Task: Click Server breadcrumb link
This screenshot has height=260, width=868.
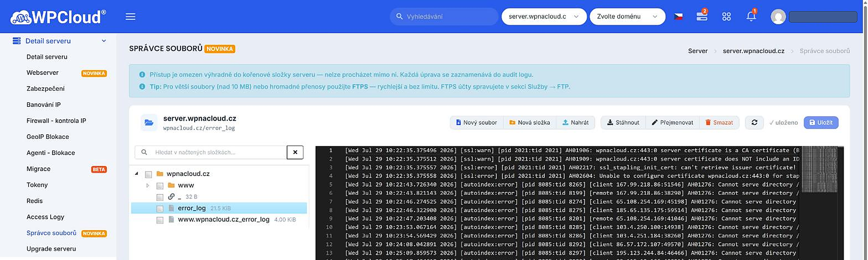Action: [x=697, y=51]
